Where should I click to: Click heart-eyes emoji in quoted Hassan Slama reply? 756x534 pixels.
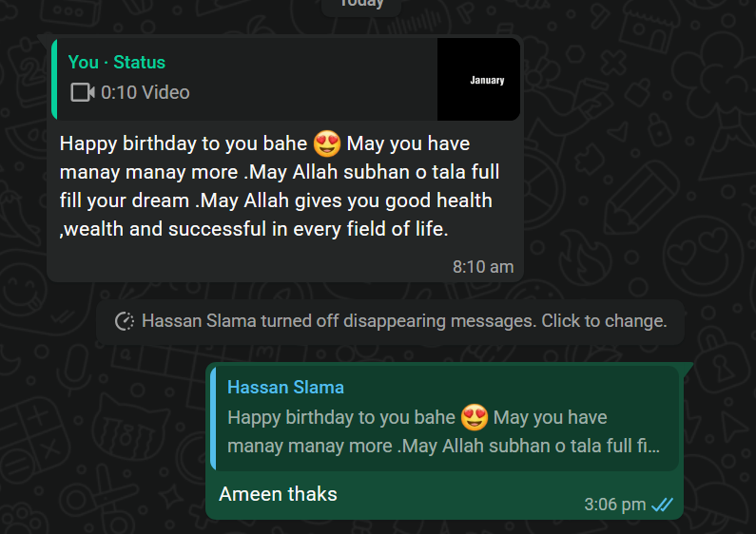(x=475, y=417)
